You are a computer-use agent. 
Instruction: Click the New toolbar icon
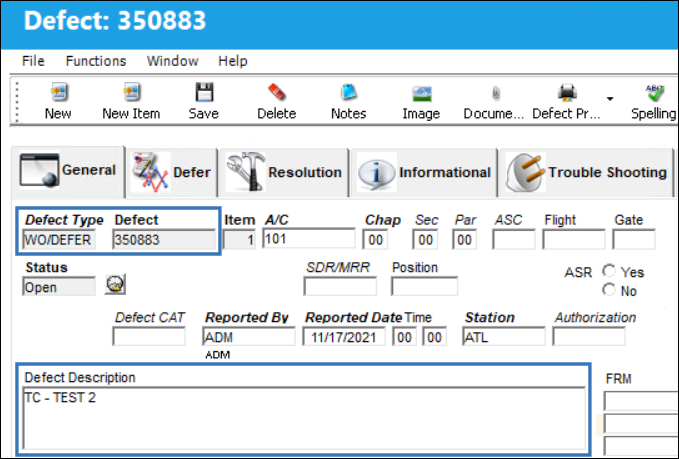click(59, 92)
